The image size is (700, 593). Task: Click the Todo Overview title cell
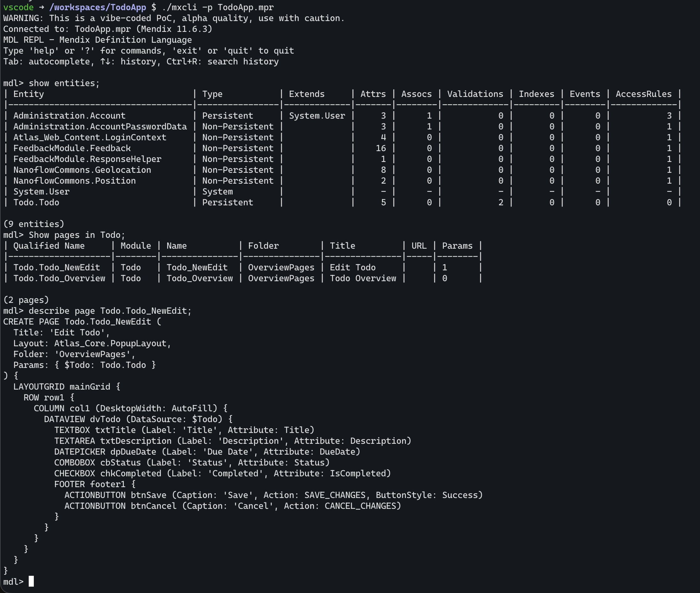coord(363,278)
